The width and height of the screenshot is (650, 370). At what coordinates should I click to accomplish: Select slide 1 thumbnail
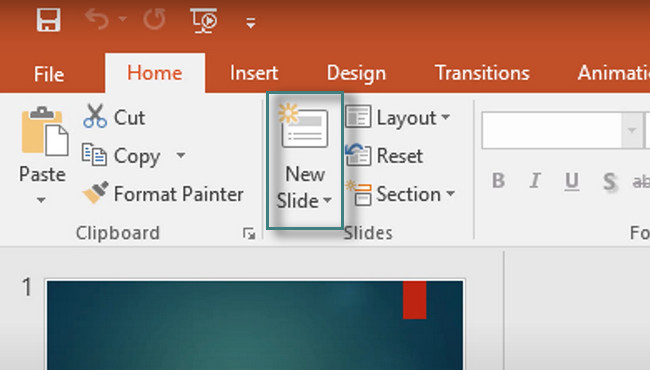click(x=255, y=325)
